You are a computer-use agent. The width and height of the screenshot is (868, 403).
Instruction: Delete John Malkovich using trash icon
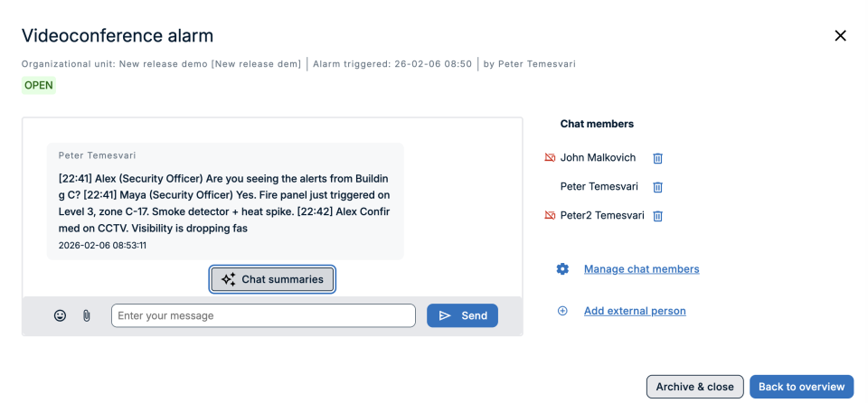point(658,158)
